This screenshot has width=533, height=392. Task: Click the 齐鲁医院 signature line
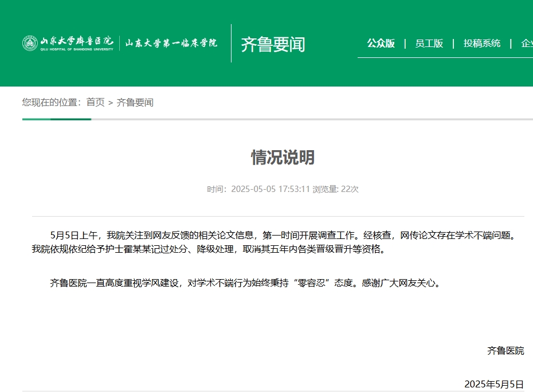pyautogui.click(x=505, y=351)
